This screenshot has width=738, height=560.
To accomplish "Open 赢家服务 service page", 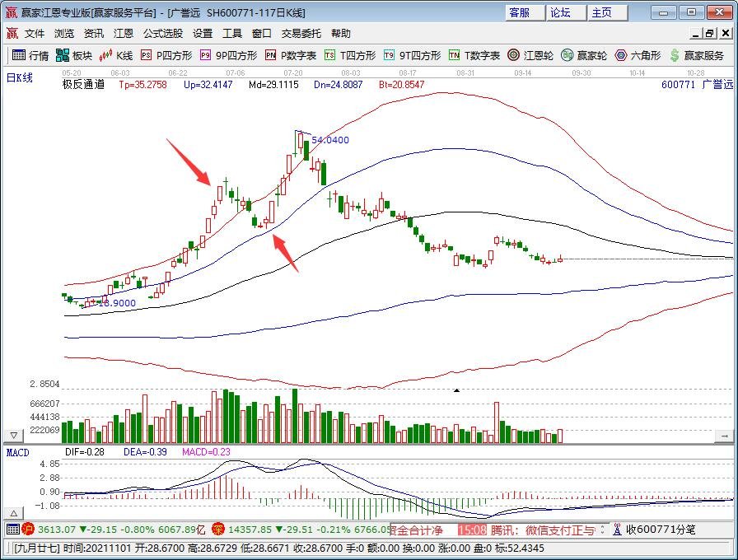I will [x=697, y=55].
